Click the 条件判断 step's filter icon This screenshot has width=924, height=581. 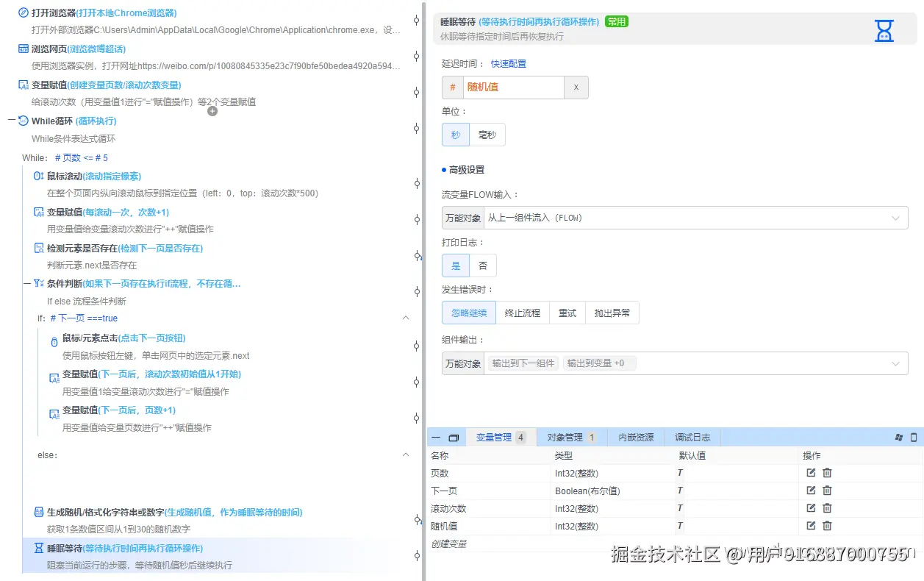click(x=39, y=283)
